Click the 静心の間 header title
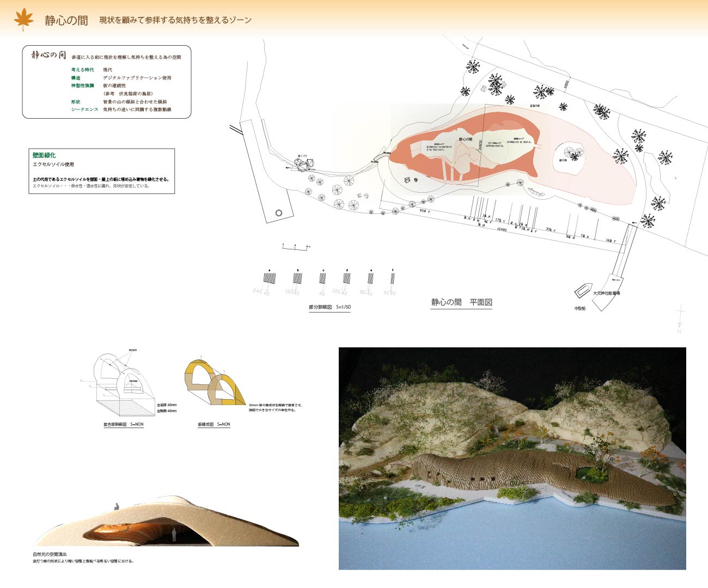708x588 pixels. (x=66, y=21)
